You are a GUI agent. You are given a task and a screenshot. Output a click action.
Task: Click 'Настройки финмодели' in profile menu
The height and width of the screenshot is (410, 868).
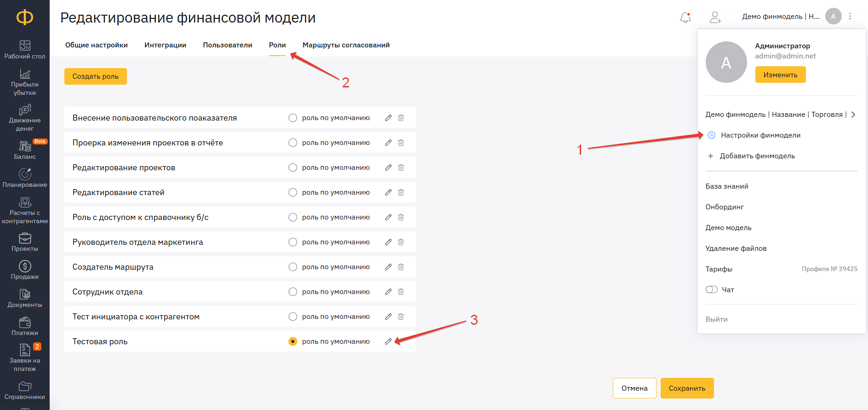pos(760,135)
